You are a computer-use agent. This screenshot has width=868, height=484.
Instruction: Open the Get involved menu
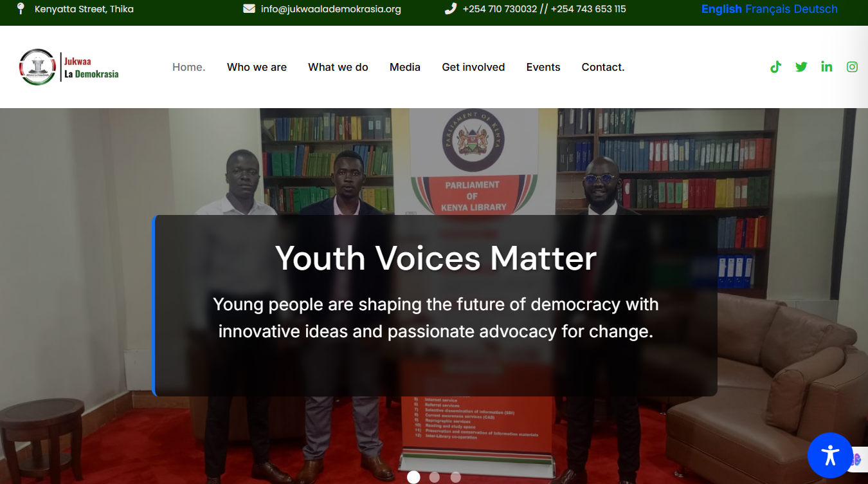(473, 67)
